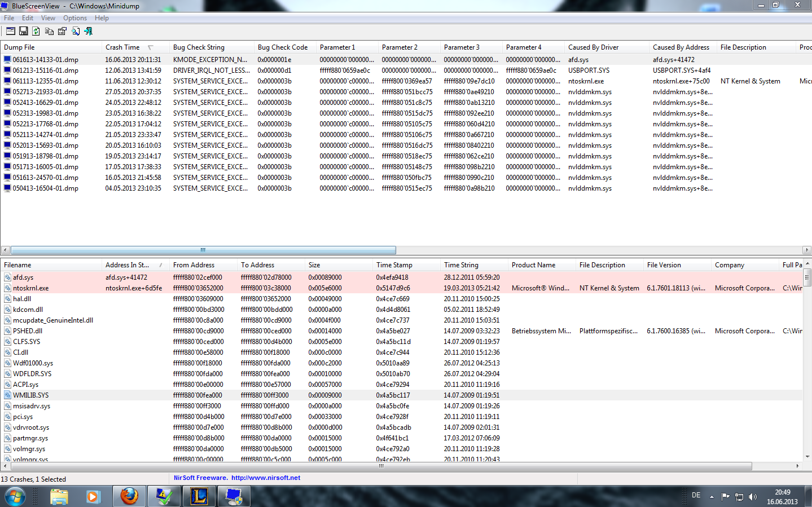Click the green checkmark taskbar application
The width and height of the screenshot is (812, 507).
pos(164,496)
